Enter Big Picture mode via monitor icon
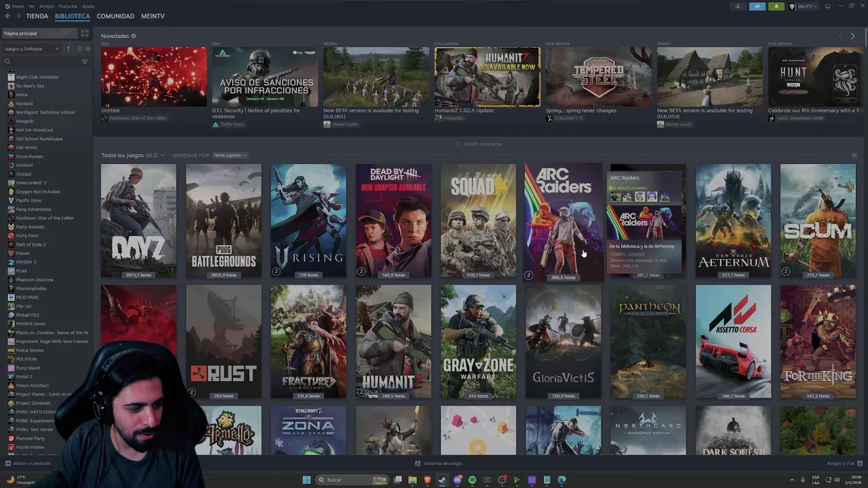This screenshot has height=488, width=868. tap(827, 6)
